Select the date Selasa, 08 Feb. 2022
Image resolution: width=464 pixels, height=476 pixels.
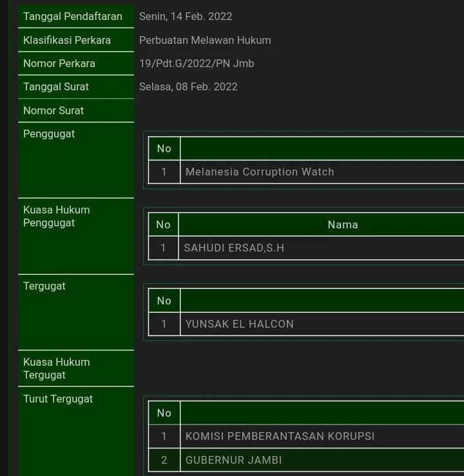(188, 86)
